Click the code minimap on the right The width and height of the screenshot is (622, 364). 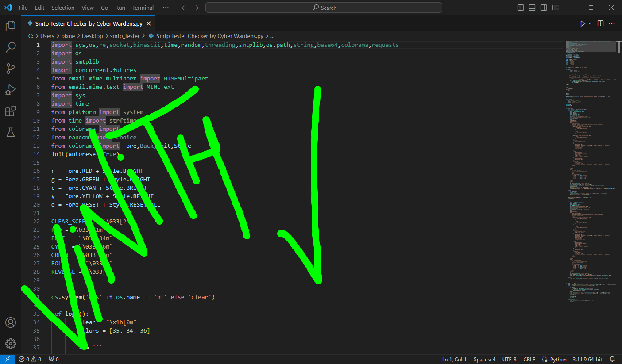tap(591, 177)
